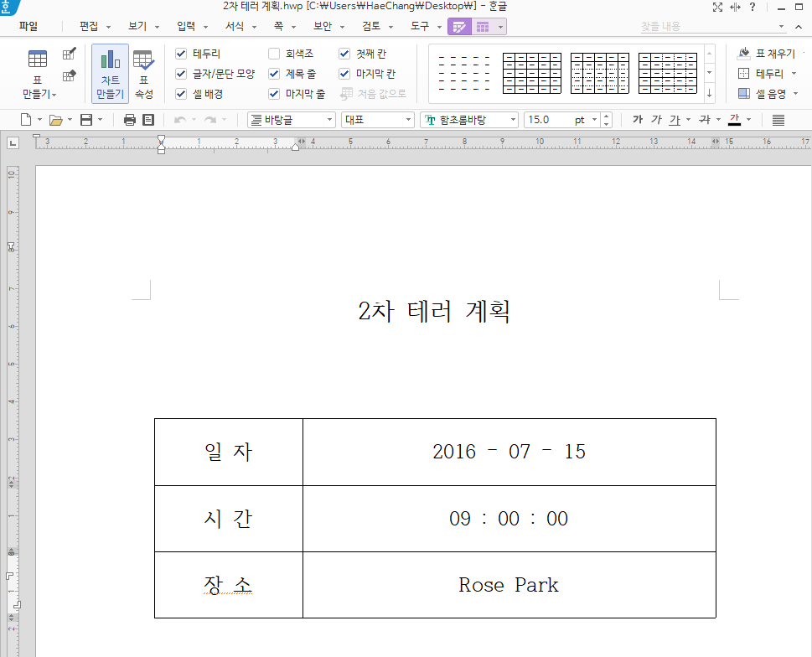Viewport: 812px width, 657px height.
Task: Click the redo arrow icon
Action: click(210, 120)
